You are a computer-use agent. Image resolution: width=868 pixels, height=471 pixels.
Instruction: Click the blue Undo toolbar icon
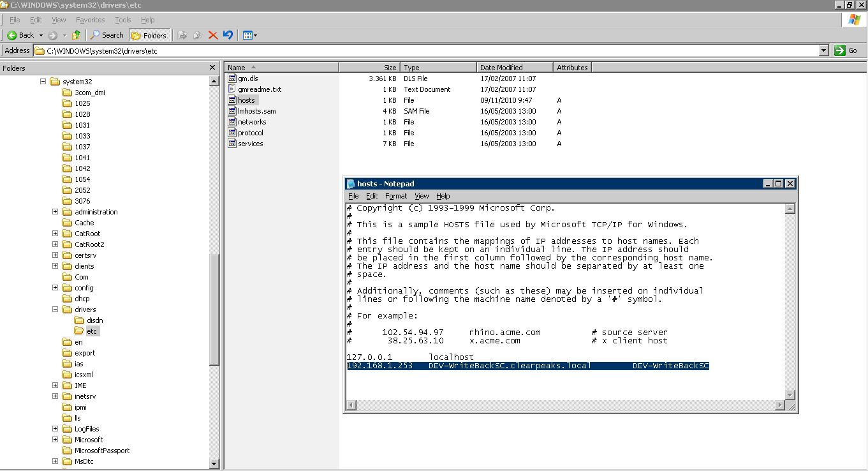click(x=228, y=35)
